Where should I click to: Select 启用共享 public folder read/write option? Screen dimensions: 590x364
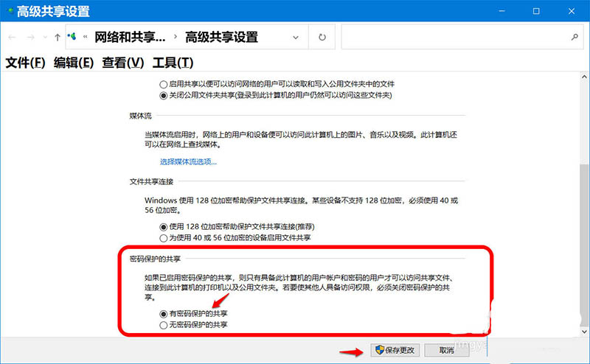click(x=163, y=84)
